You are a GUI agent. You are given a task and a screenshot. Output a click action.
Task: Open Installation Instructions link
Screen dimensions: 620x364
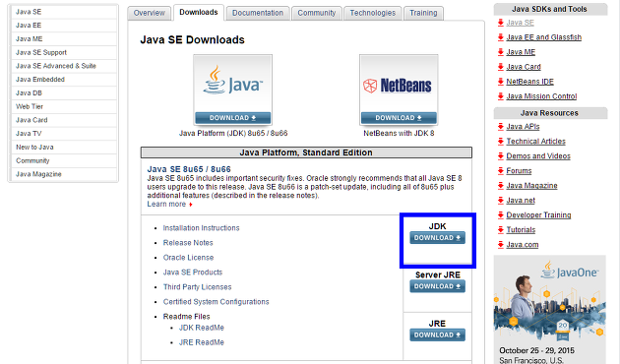click(x=202, y=228)
